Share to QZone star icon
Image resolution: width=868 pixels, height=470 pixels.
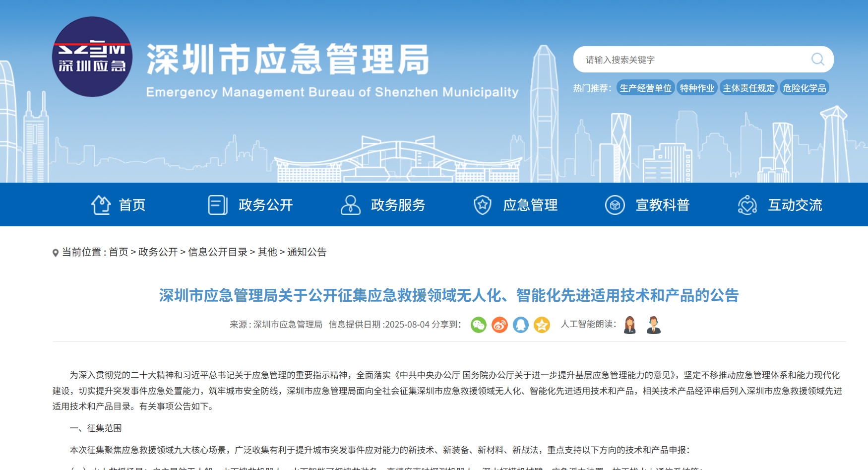point(542,325)
